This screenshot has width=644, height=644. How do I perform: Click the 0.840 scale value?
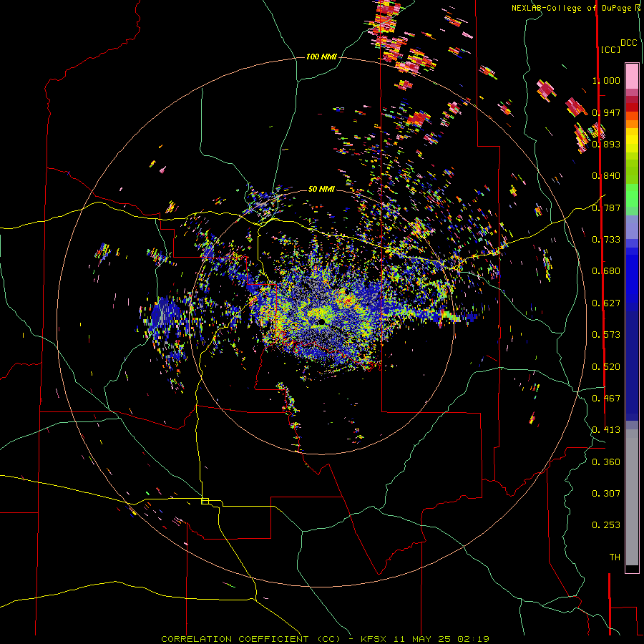(x=606, y=176)
